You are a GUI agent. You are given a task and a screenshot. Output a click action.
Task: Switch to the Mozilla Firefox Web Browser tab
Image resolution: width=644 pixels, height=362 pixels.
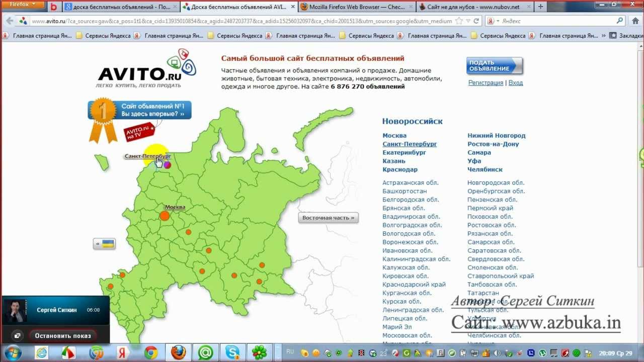click(x=356, y=7)
